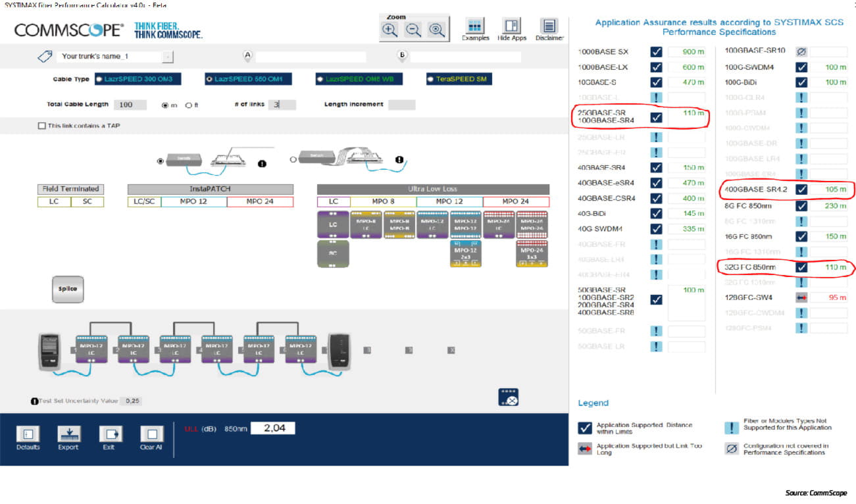Pick the purple LC module from the palette
Screen dimensions: 856x504
tap(333, 224)
